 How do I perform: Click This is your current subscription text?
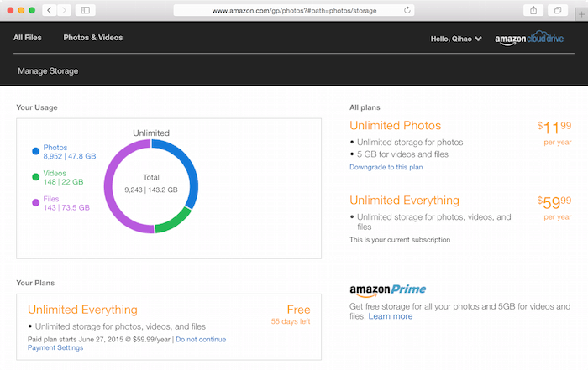[400, 240]
